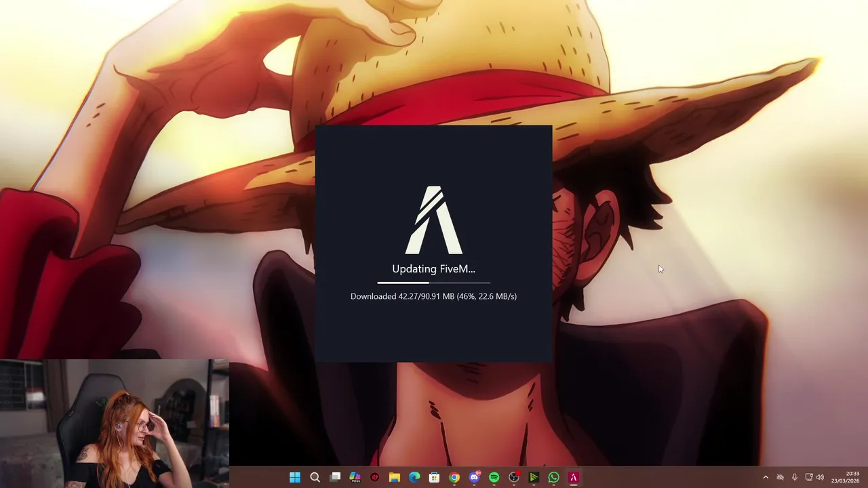
Task: Open File Explorer from the taskbar
Action: coord(395,477)
